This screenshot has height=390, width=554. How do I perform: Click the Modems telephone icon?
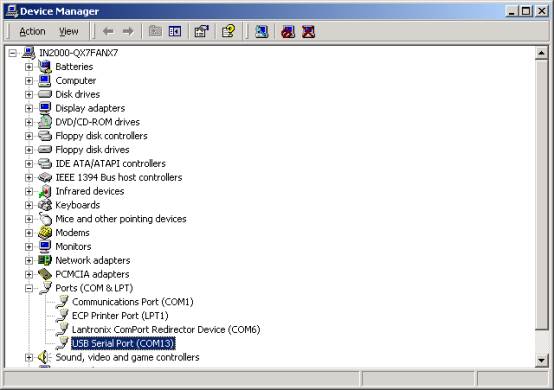45,232
